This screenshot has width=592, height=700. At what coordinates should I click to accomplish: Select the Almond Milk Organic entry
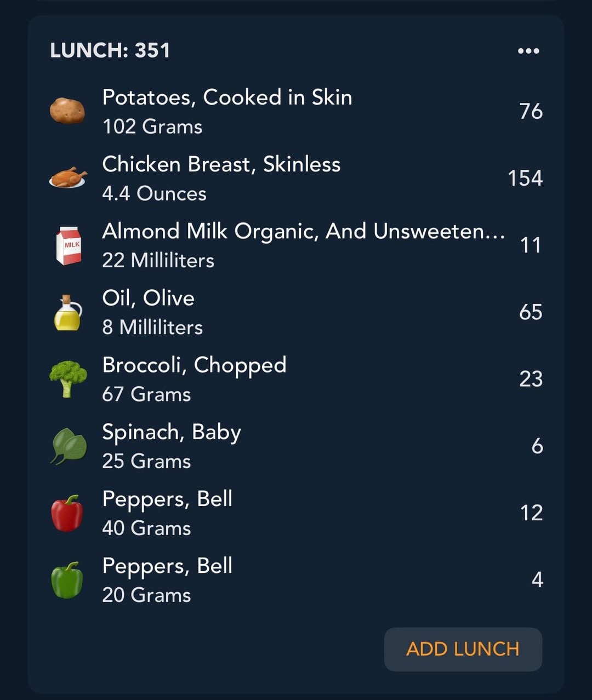click(296, 245)
